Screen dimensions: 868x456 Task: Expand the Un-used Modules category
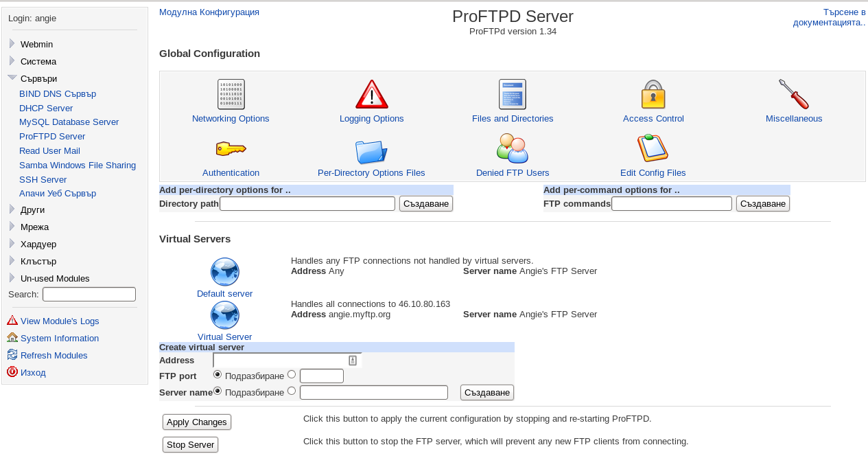12,277
